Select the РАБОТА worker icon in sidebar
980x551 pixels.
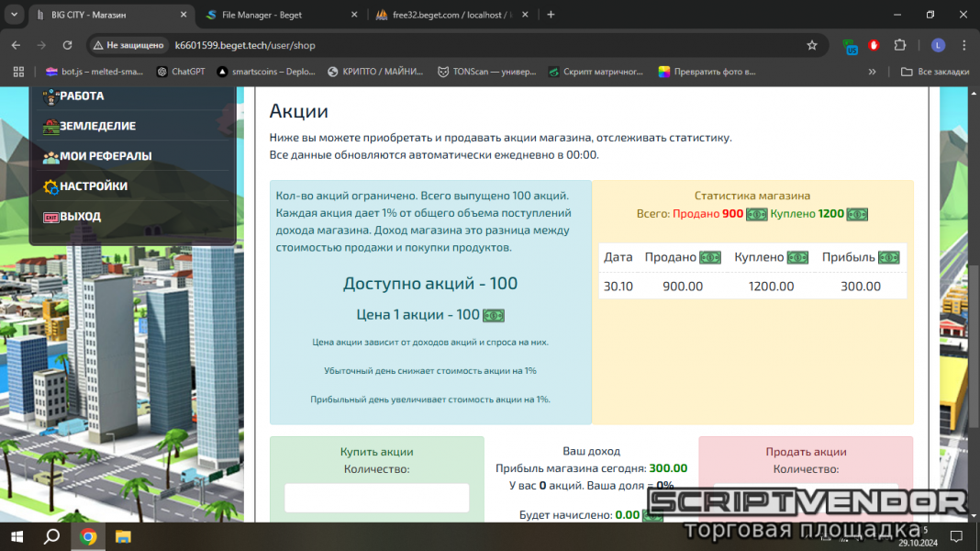[x=51, y=96]
